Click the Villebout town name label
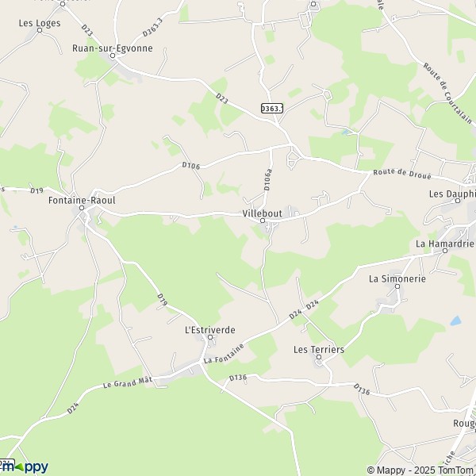 point(263,213)
